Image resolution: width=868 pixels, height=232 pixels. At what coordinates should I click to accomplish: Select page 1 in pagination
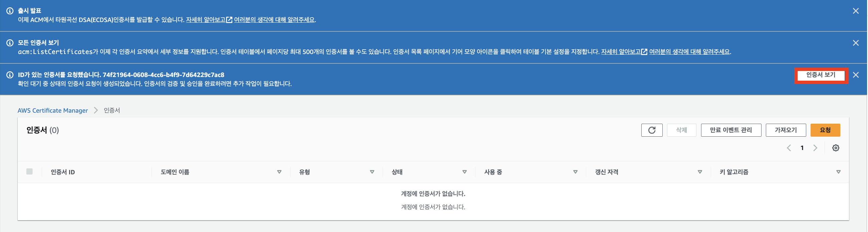pos(803,148)
